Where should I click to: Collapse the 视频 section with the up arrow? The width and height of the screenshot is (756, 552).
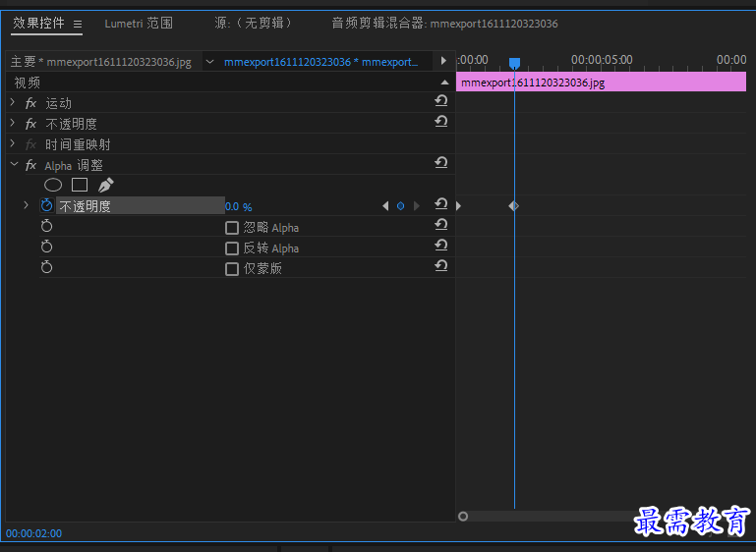(444, 83)
